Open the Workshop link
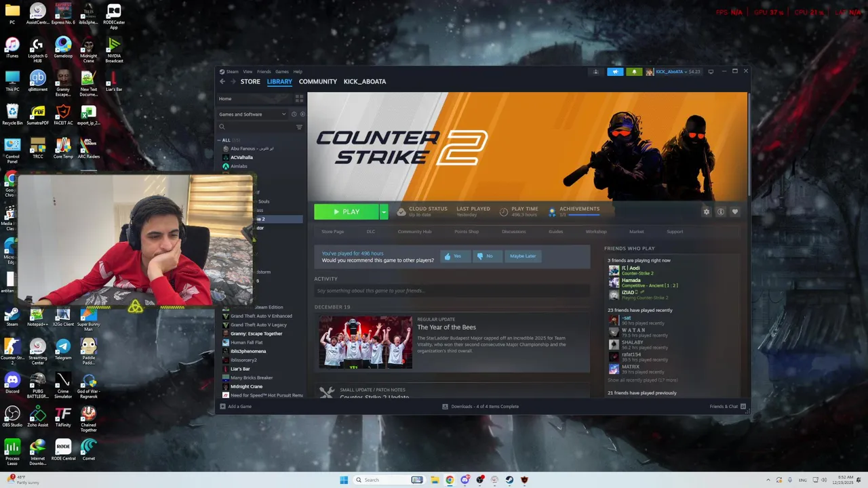 [596, 232]
